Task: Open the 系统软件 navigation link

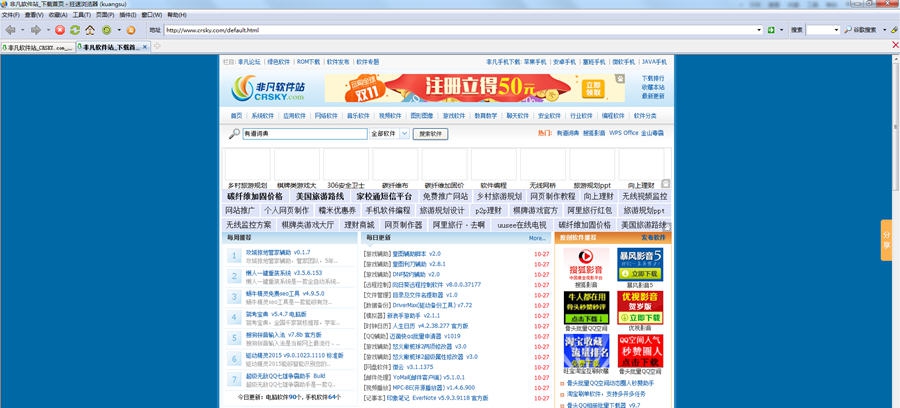Action: 262,116
